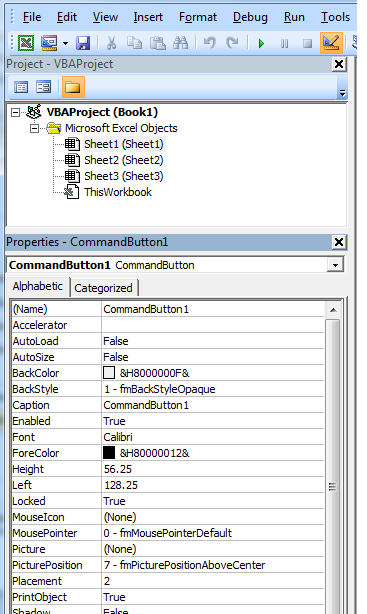Image resolution: width=367 pixels, height=614 pixels.
Task: Click the Break pause icon
Action: 285,43
